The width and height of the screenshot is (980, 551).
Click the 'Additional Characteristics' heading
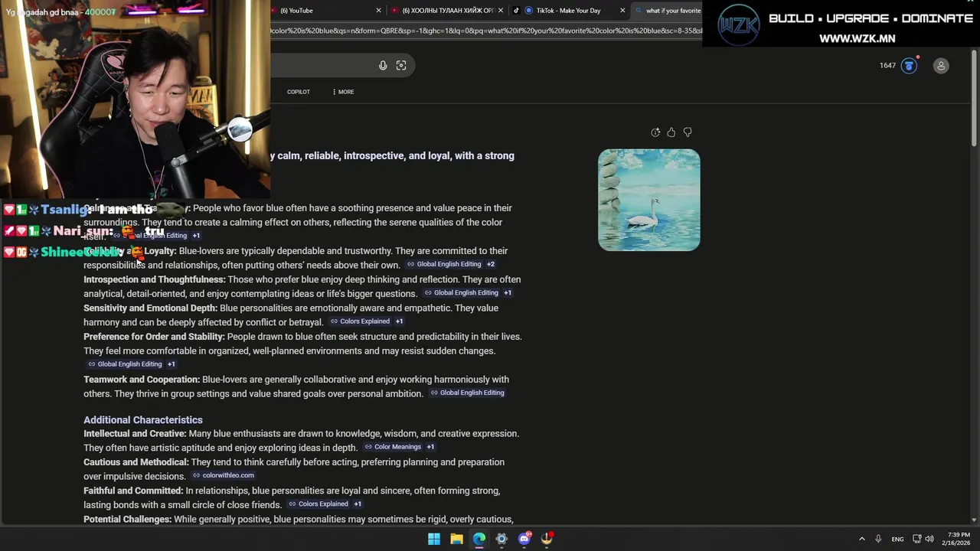click(143, 420)
